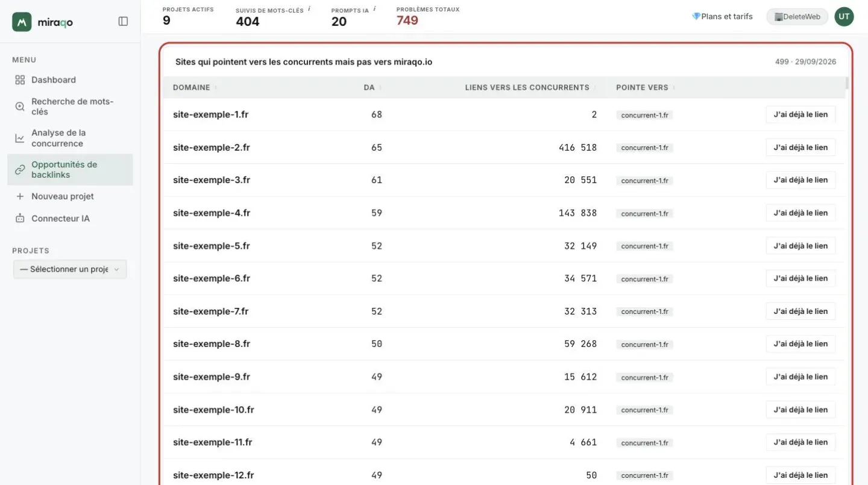Click J'ai déjà le lien for site-exemple-6.fr

coord(800,278)
